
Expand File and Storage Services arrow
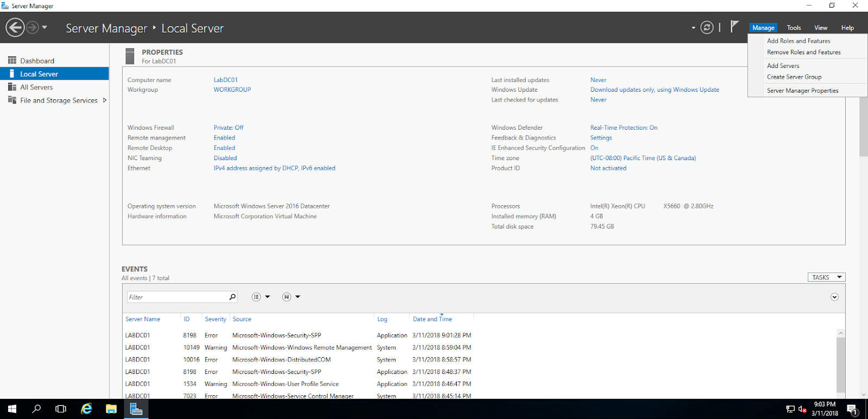pos(105,100)
